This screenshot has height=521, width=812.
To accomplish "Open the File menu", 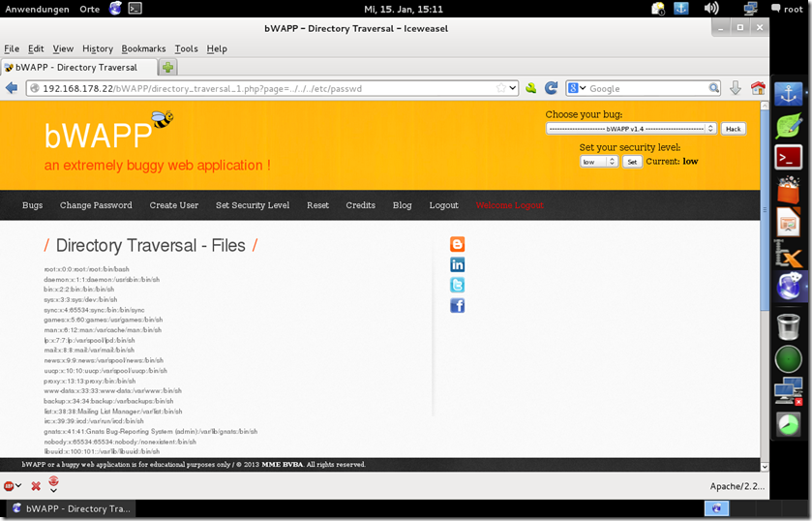I will pyautogui.click(x=12, y=48).
